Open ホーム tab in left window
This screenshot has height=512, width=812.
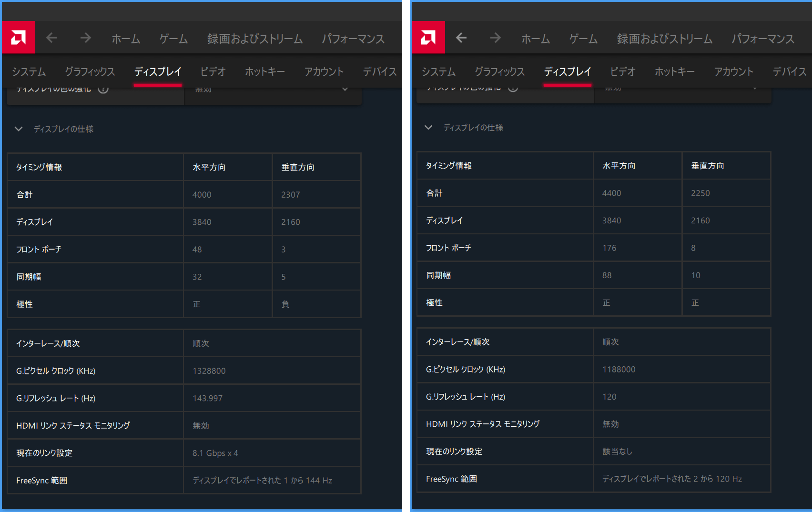[126, 39]
